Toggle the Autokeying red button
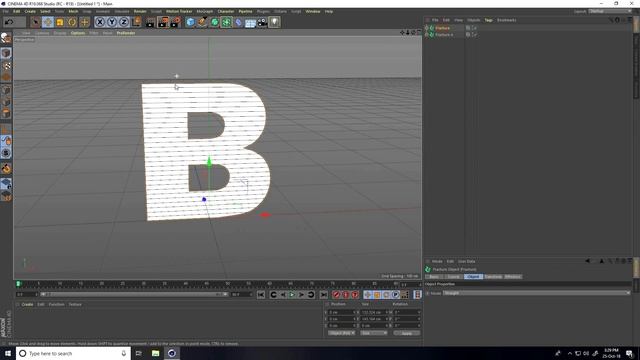 point(346,295)
